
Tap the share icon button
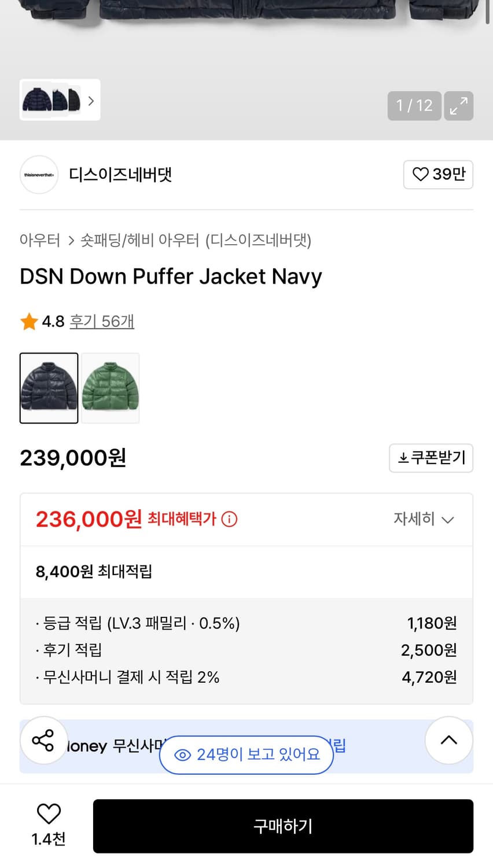click(43, 740)
